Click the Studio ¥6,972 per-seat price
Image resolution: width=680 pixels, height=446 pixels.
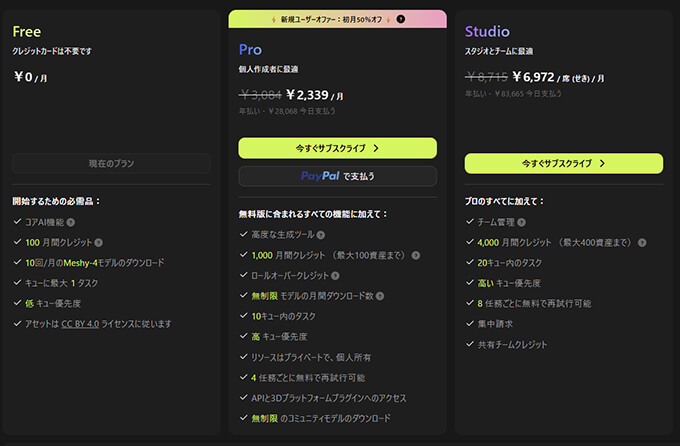coord(541,75)
